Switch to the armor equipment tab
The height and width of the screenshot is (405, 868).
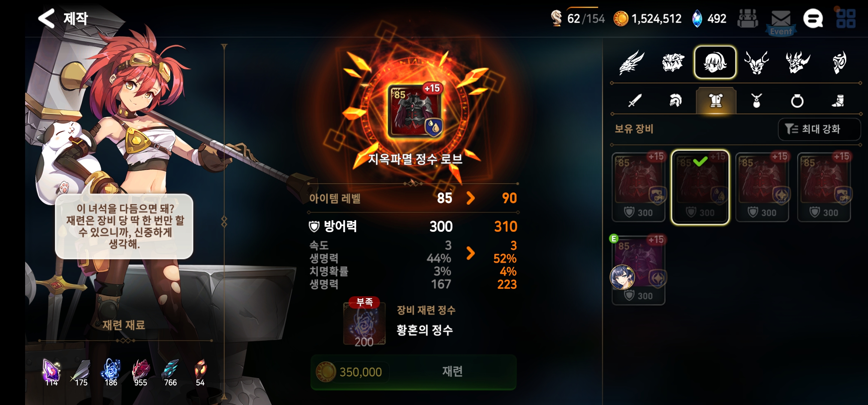click(x=716, y=100)
